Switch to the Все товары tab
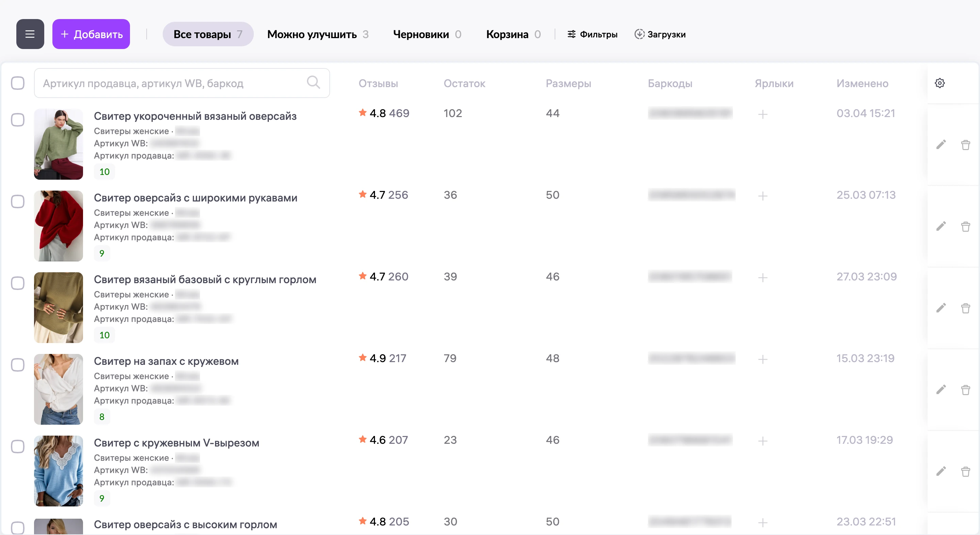Screen dimensions: 980x535 pos(208,34)
